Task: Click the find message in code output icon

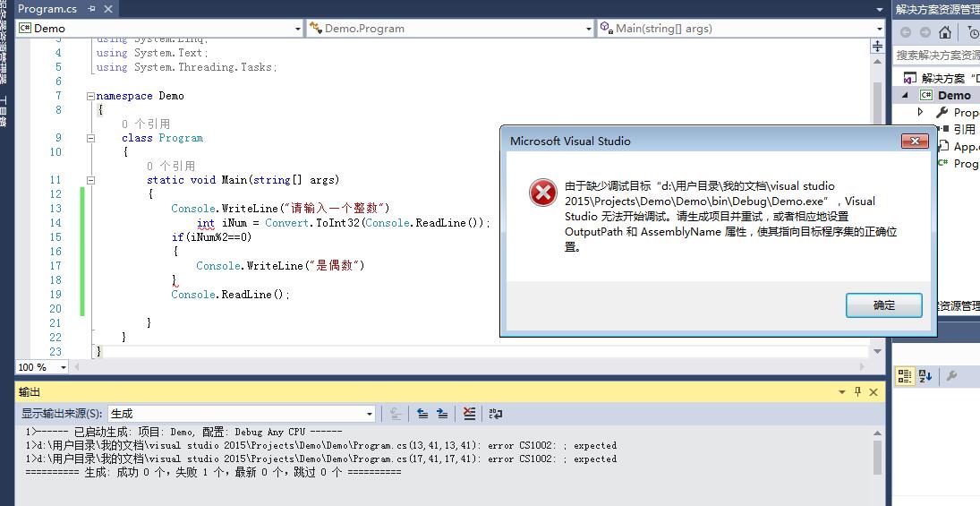Action: [x=395, y=414]
